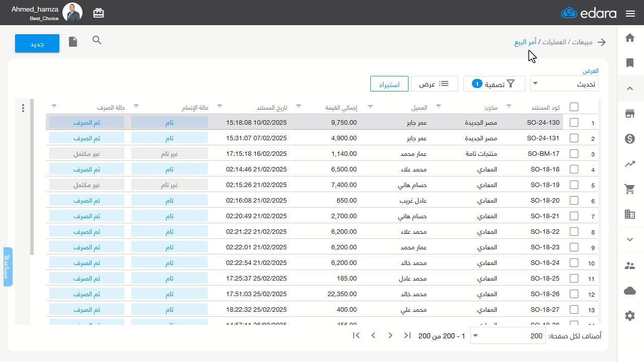Click the table's vertical scrollbar
Screen dimensions: 644x362
point(32,176)
